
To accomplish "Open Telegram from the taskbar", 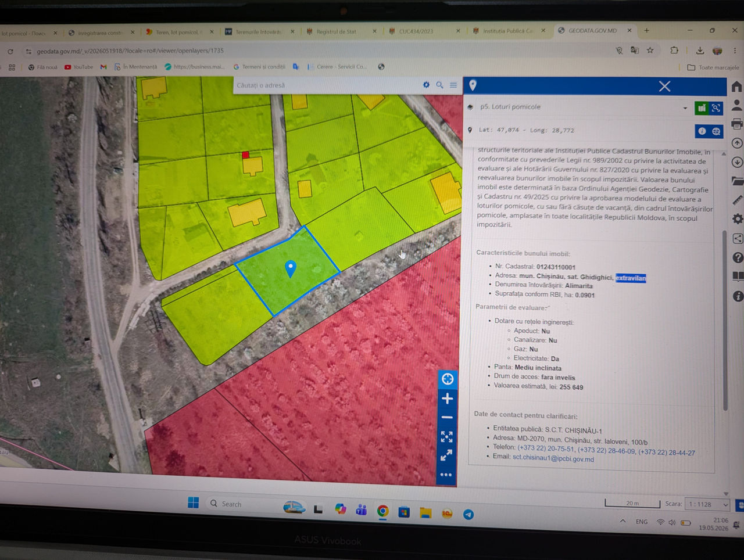I will click(x=468, y=515).
